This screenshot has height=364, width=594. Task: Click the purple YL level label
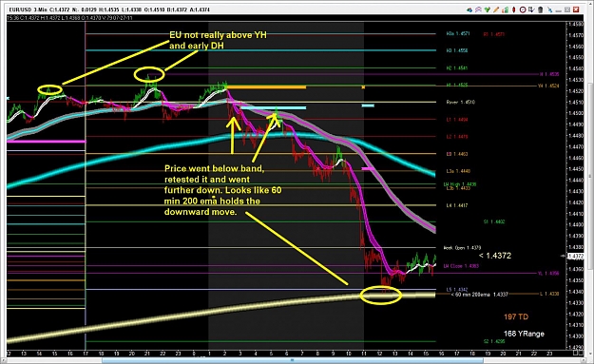click(548, 273)
